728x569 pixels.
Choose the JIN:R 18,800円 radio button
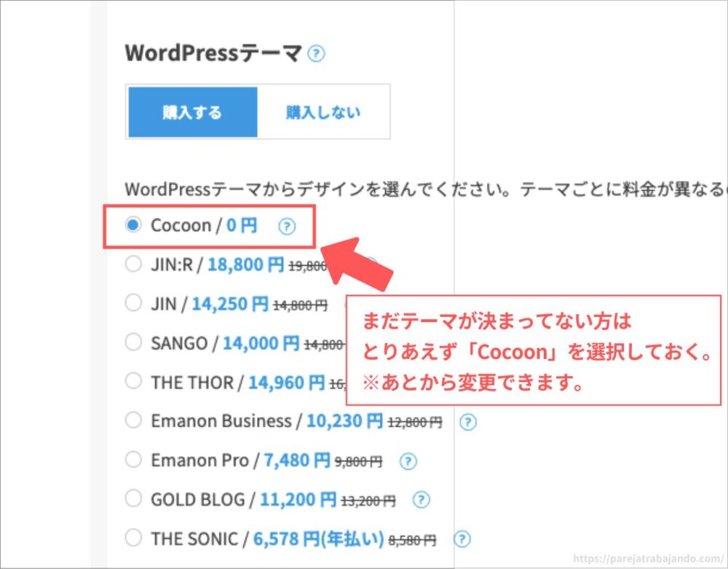coord(133,264)
